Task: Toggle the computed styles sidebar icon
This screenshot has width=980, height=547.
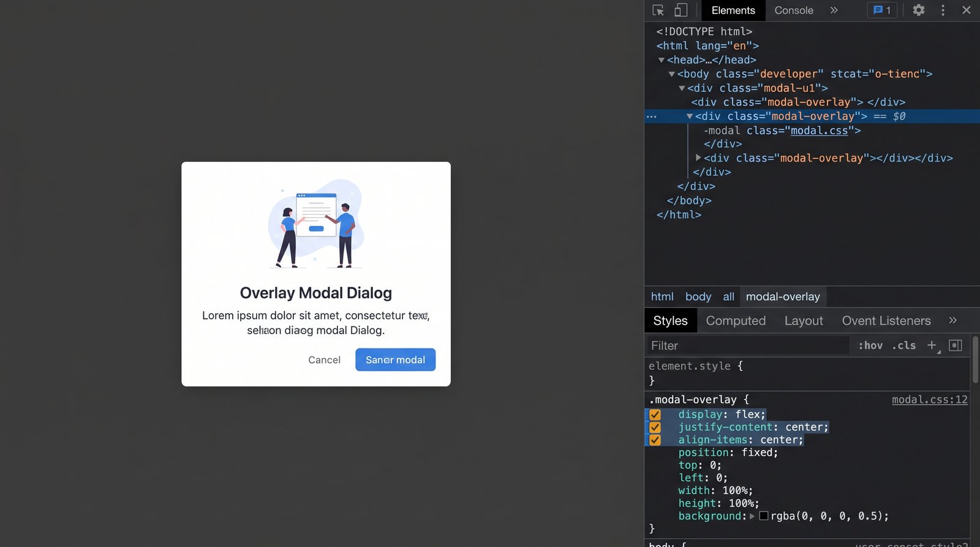Action: pos(956,345)
